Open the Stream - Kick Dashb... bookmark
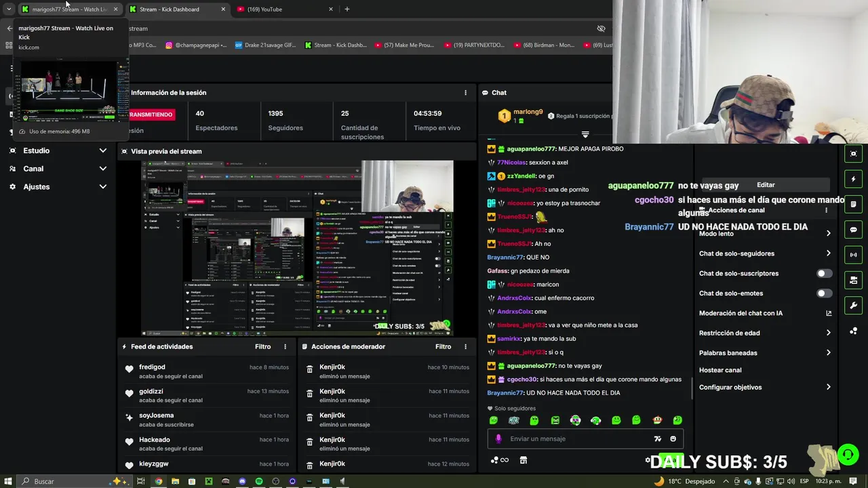Viewport: 868px width, 488px height. point(336,45)
